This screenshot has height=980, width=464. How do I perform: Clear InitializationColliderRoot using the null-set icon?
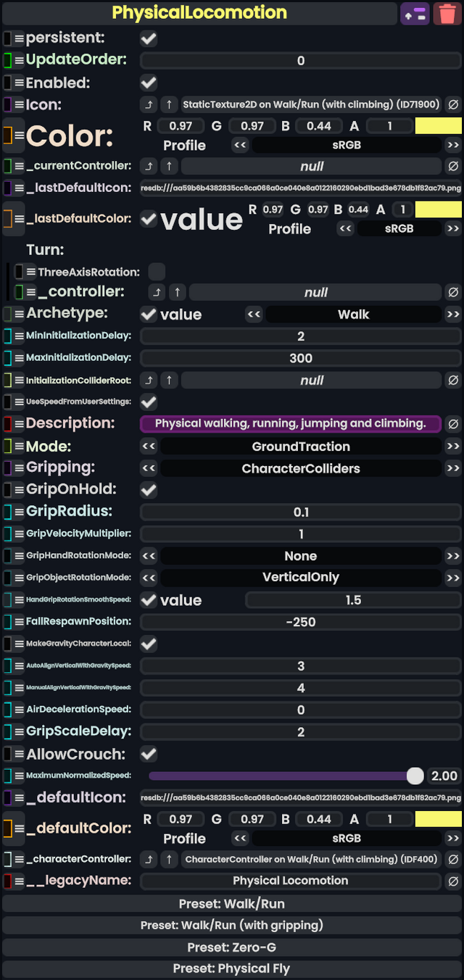point(455,380)
